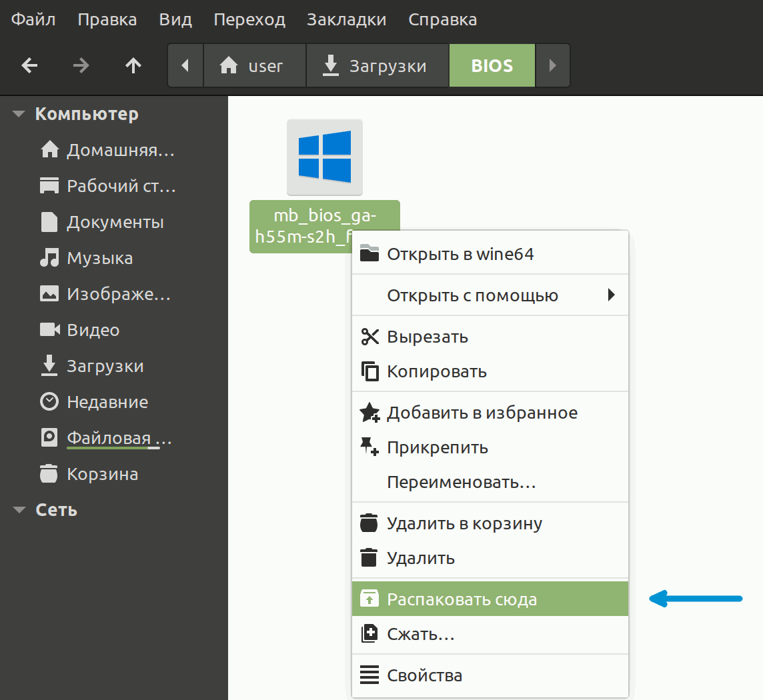Screen dimensions: 763x700
Task: Open the user home path segment
Action: tap(255, 65)
